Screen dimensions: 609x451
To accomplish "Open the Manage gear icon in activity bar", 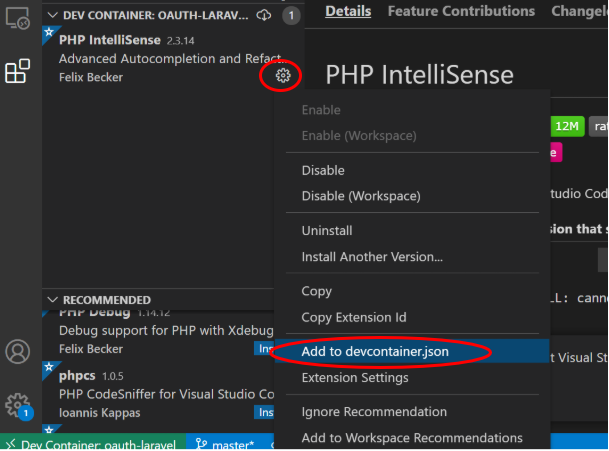I will tap(17, 406).
